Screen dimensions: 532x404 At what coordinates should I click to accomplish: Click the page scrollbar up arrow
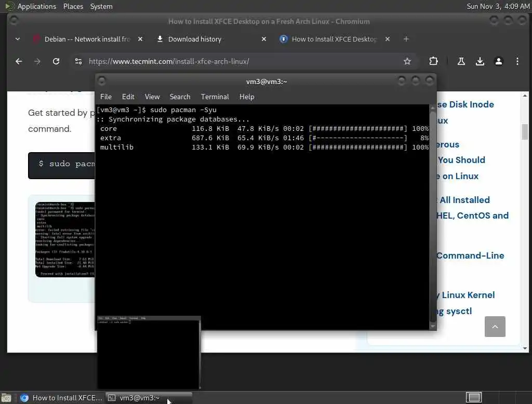(x=525, y=96)
